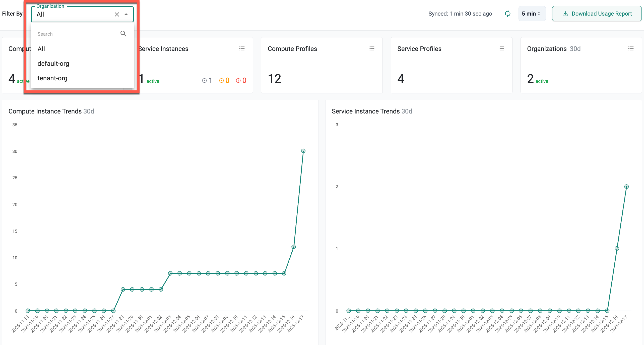Click Download Usage Report button

pos(597,14)
